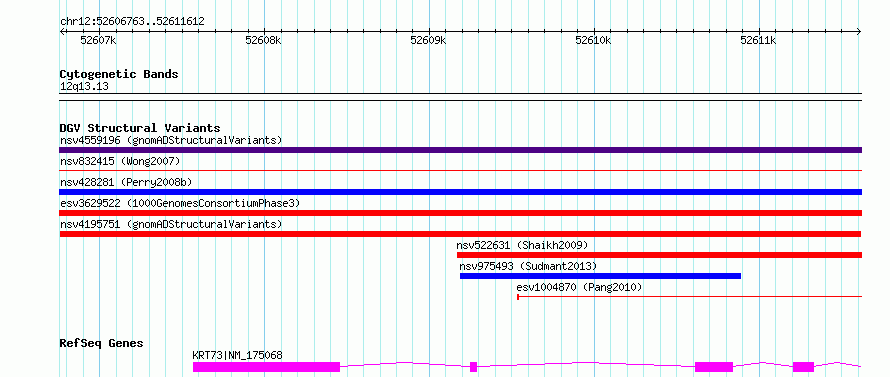
Task: Click the 52611k ruler tick label
Action: [x=758, y=40]
